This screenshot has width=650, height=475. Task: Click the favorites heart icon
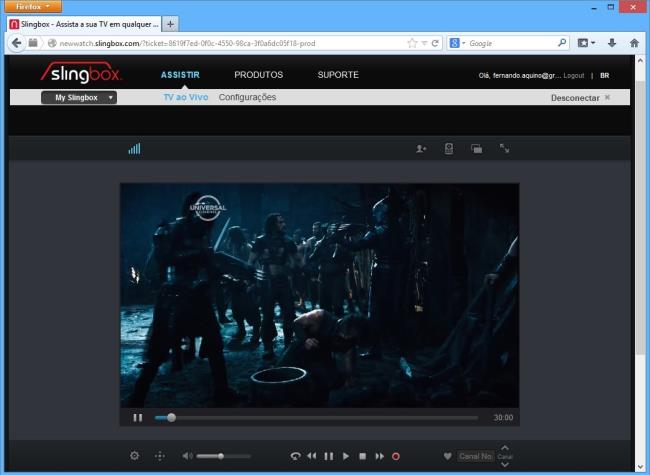[447, 456]
